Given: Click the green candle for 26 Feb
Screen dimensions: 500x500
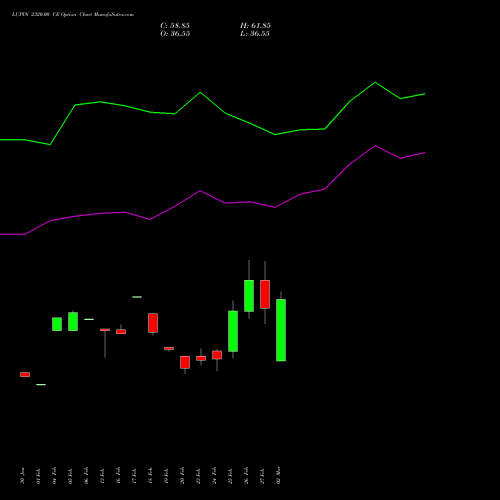Looking at the screenshot, I should tap(249, 296).
